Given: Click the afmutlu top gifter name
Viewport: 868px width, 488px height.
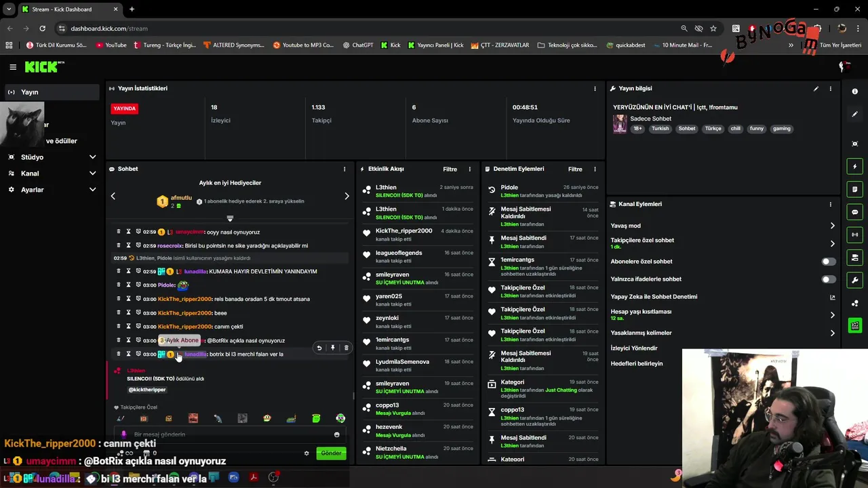Looking at the screenshot, I should coord(181,198).
